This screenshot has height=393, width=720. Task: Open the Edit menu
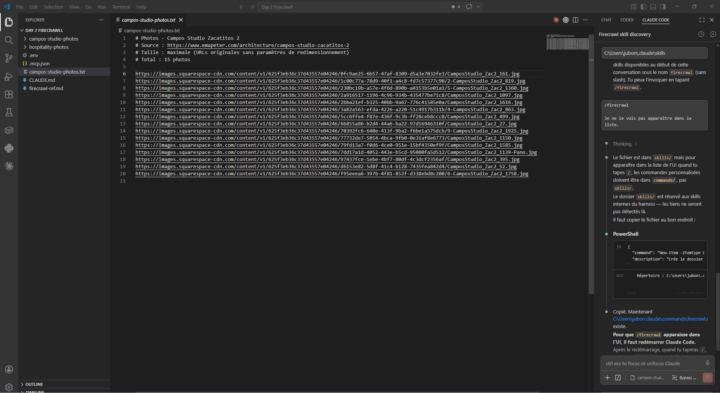tap(33, 7)
